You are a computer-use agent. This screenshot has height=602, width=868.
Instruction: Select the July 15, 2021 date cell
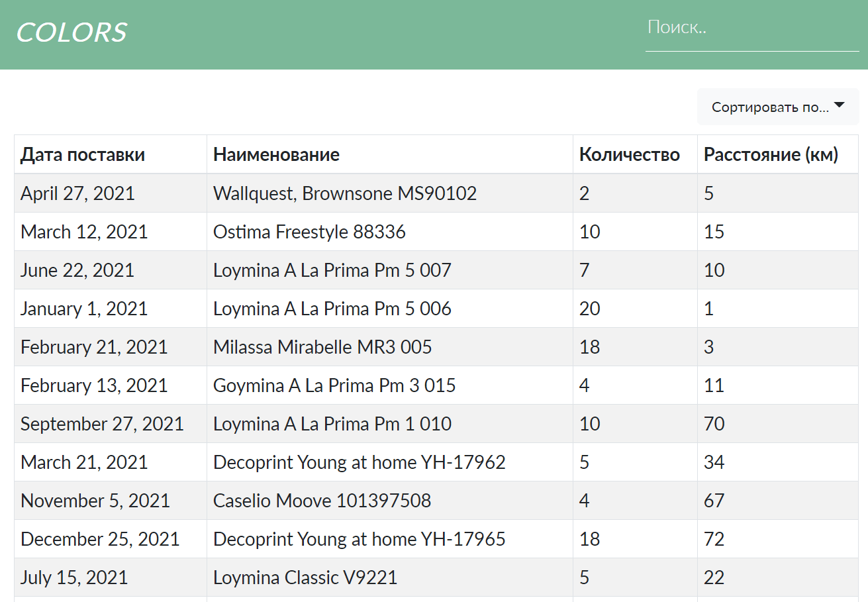[x=111, y=577]
